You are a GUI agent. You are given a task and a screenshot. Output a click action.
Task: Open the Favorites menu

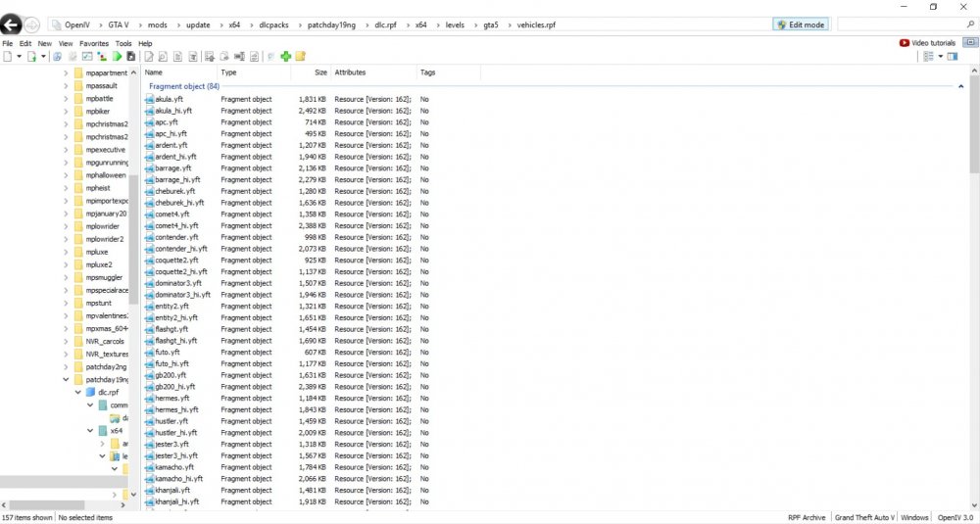94,44
